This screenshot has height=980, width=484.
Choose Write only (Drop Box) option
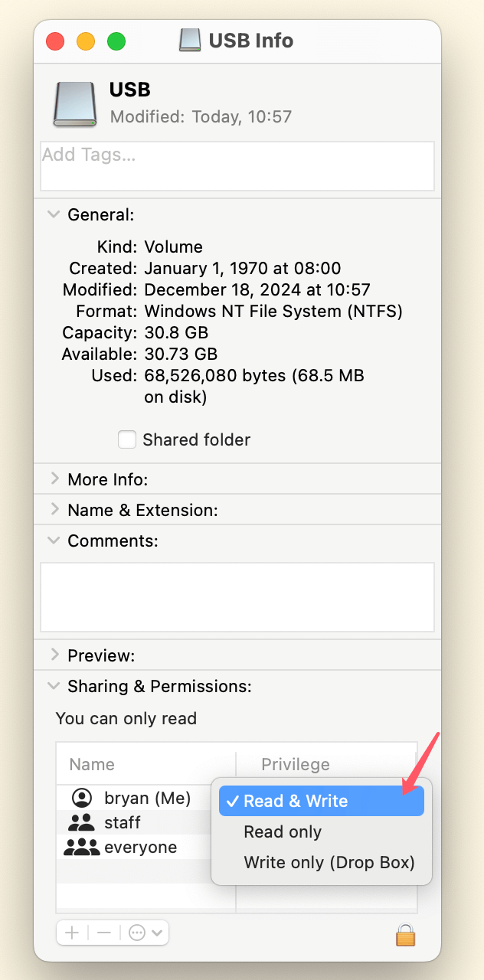[329, 863]
